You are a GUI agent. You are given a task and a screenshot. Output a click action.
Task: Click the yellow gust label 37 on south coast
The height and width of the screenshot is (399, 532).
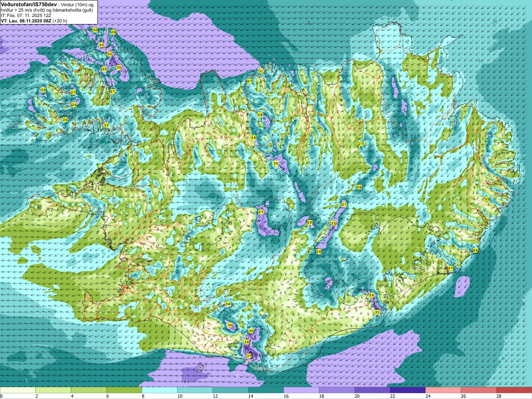pos(249,356)
